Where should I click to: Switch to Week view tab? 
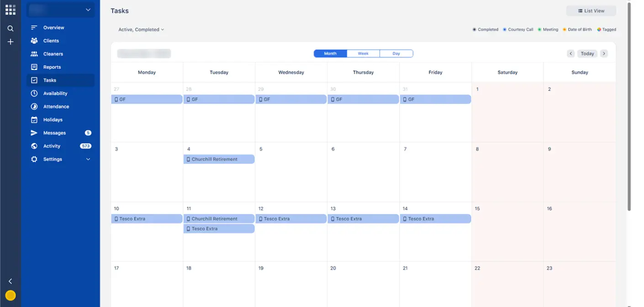[363, 53]
